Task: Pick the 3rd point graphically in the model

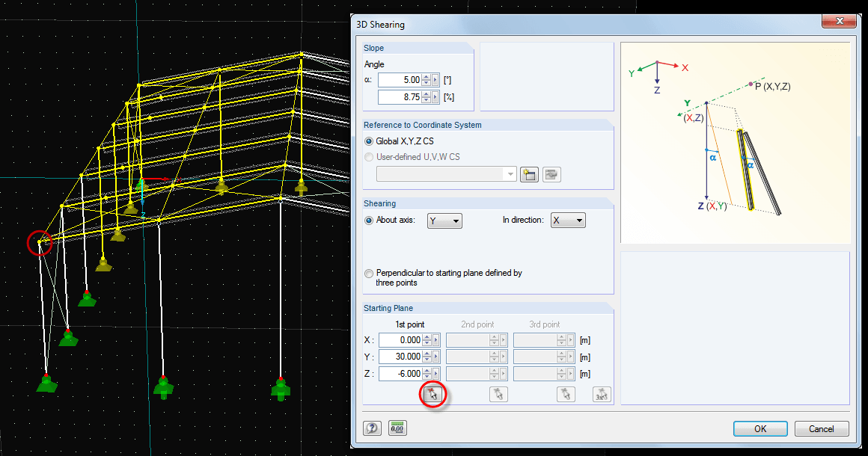Action: click(x=565, y=394)
